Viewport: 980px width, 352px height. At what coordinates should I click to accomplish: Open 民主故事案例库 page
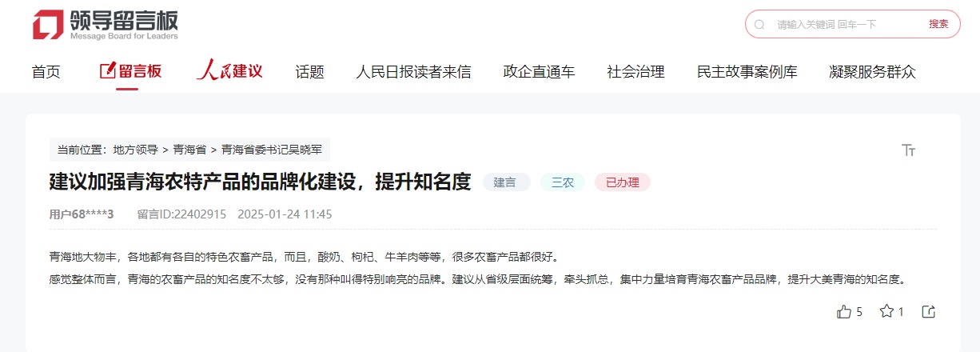(x=747, y=72)
